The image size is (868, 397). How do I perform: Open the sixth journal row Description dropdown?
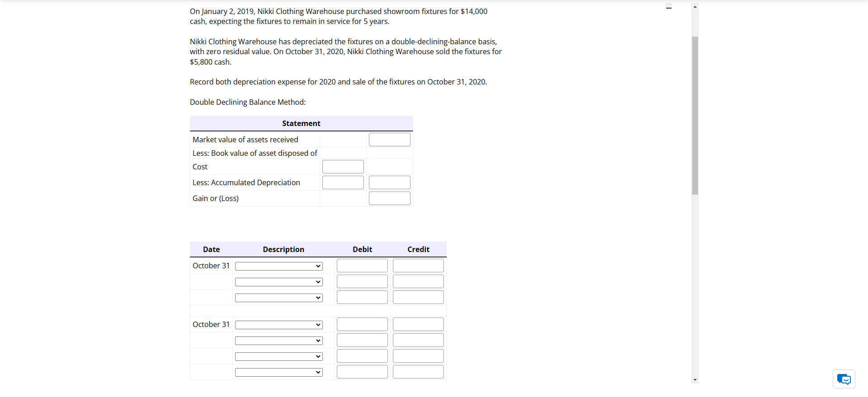pos(279,356)
